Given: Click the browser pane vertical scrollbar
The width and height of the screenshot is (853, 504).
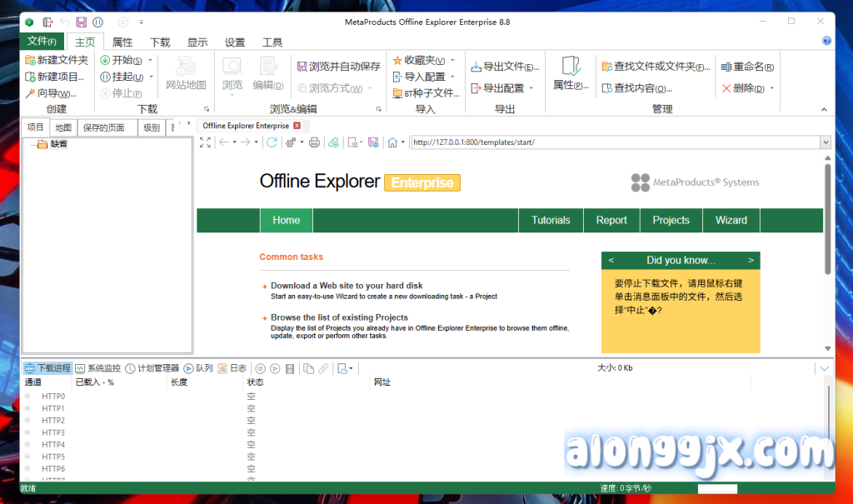Looking at the screenshot, I should point(827,218).
